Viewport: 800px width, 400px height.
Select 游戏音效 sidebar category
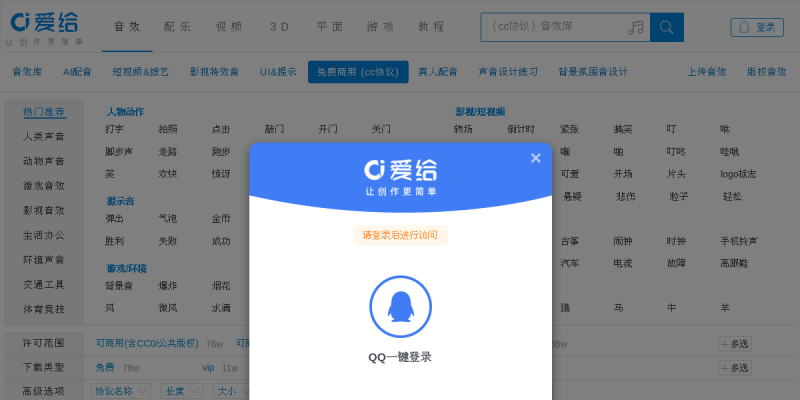pos(44,186)
